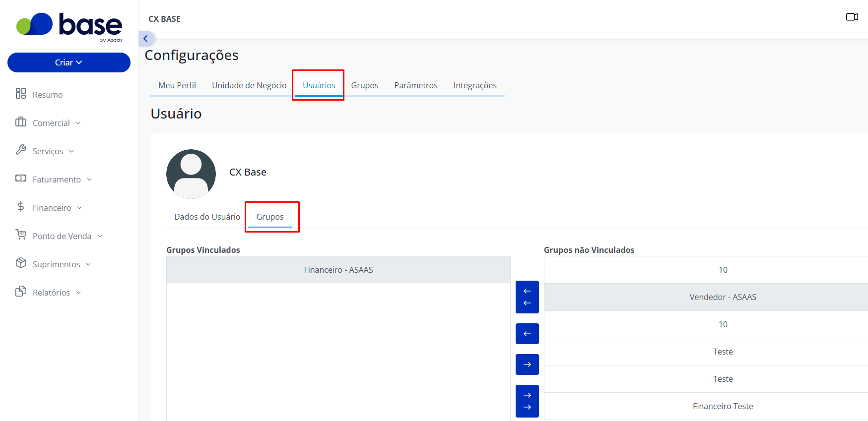Open the Criar dropdown button
Image resolution: width=868 pixels, height=421 pixels.
point(69,62)
